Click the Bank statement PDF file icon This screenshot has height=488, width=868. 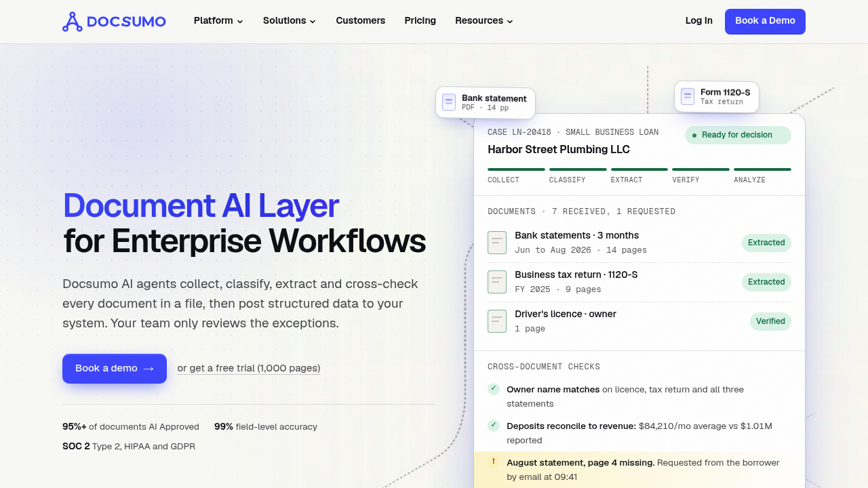coord(449,102)
